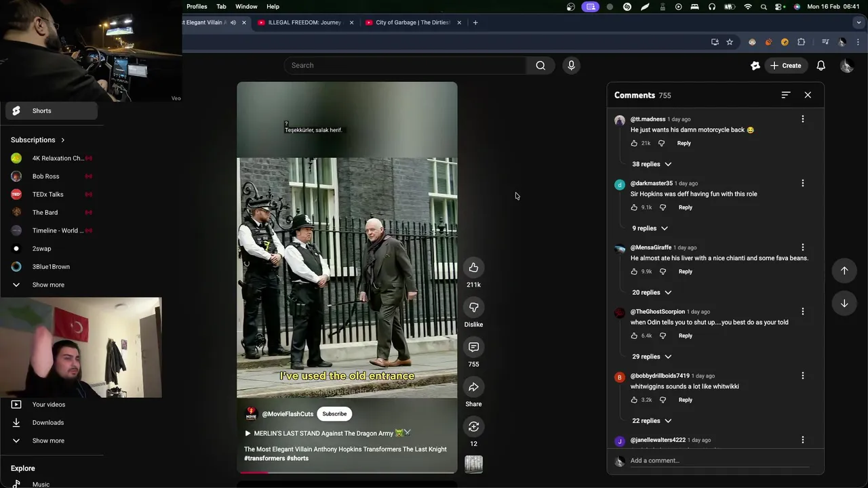The height and width of the screenshot is (488, 868).
Task: Open MERLIN'S LAST STAND linked video
Action: click(x=328, y=434)
